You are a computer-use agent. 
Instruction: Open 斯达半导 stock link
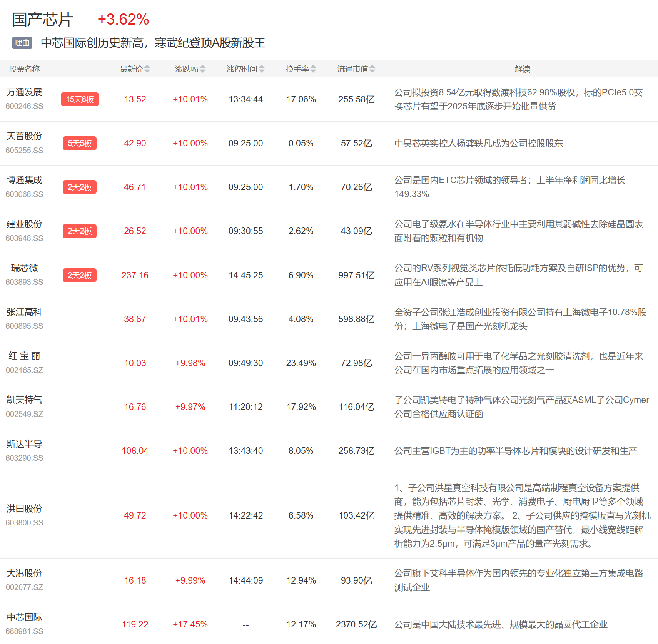[24, 444]
